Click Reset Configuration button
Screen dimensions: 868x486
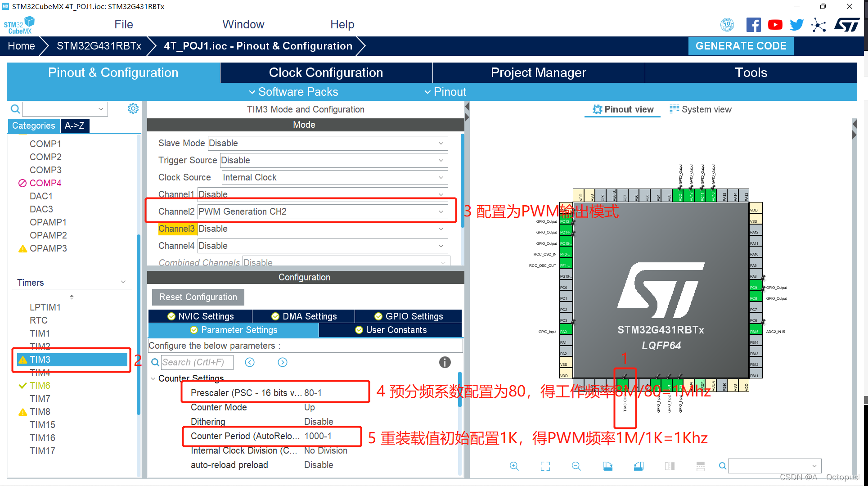coord(198,297)
